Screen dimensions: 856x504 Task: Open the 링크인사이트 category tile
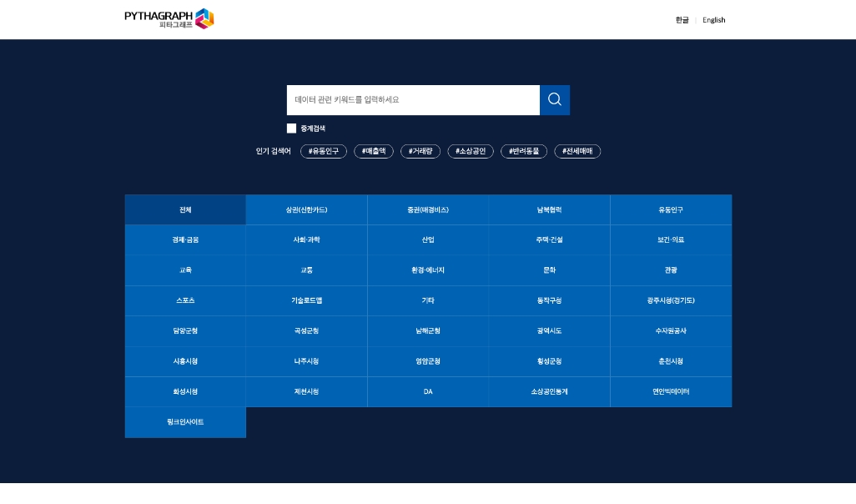[x=185, y=421]
